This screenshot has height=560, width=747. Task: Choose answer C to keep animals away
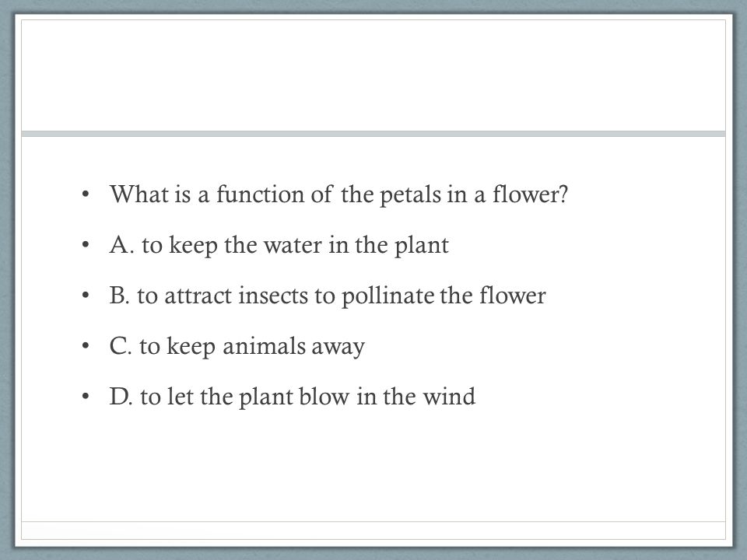(x=237, y=346)
